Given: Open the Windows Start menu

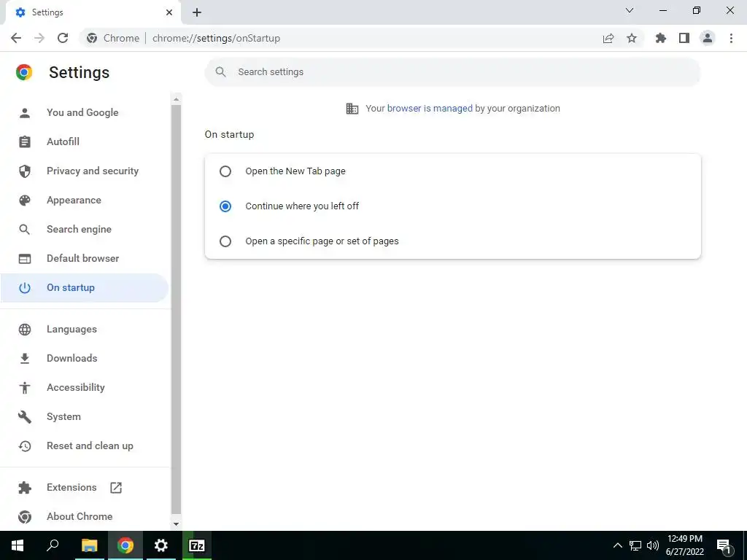Looking at the screenshot, I should 18,545.
